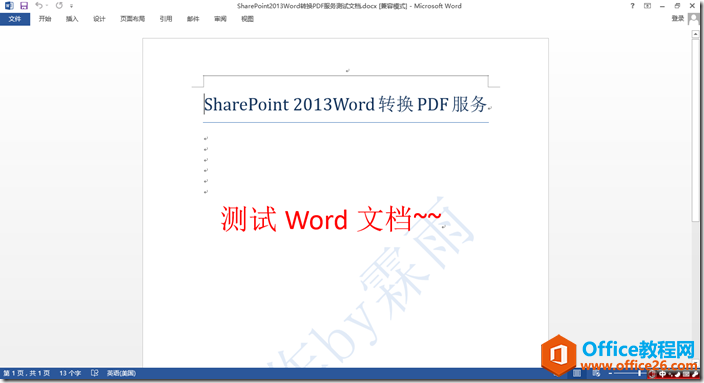Screen dimensions: 704x383
Task: Switch to the 插入 (Insert) ribbon tab
Action: (x=72, y=19)
